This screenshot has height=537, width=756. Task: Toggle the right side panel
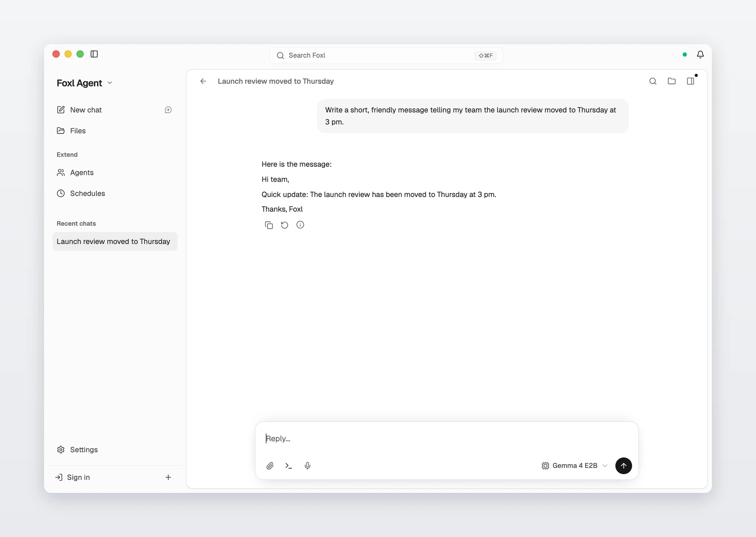coord(690,81)
